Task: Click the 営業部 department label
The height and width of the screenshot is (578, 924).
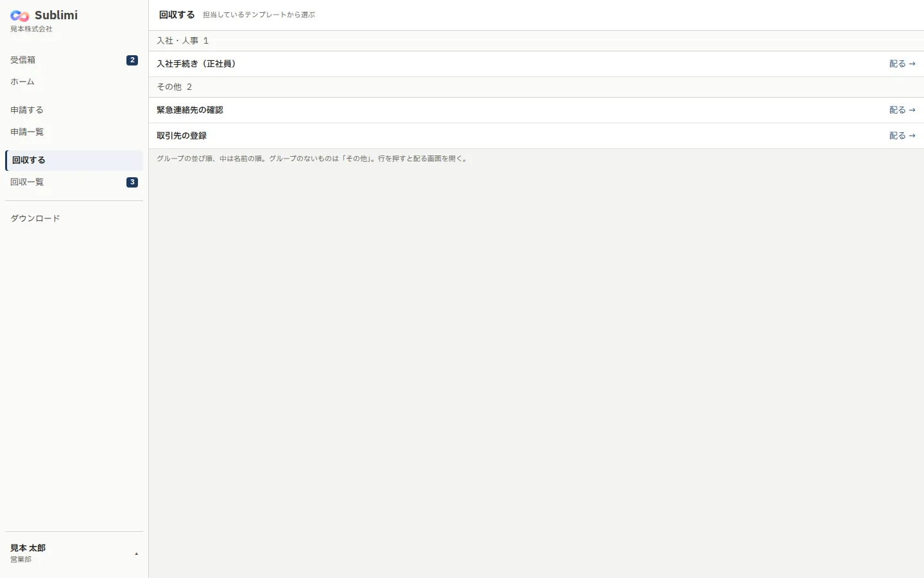Action: coord(21,559)
